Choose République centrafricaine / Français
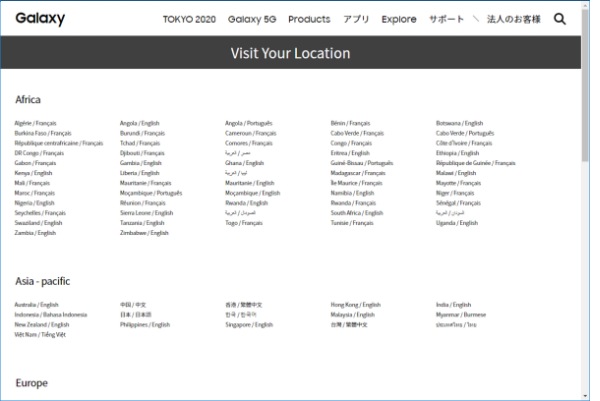Image resolution: width=600 pixels, height=401 pixels. 59,143
